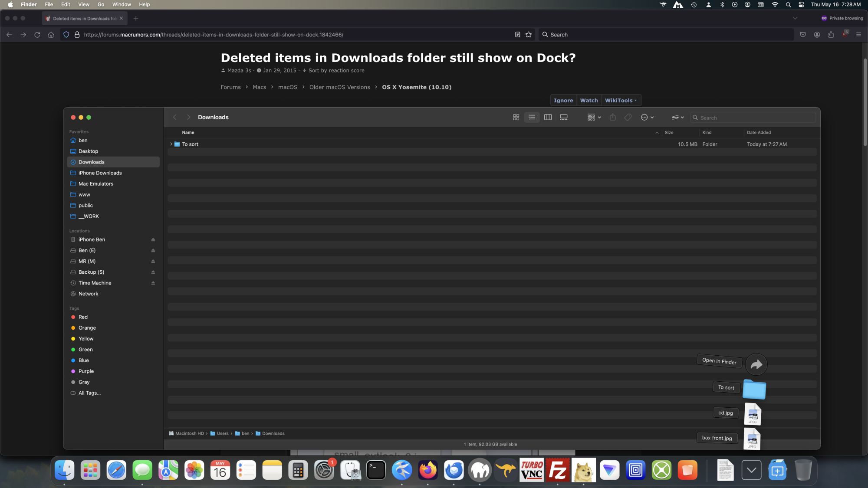Switch Finder to gallery view
Viewport: 868px width, 488px height.
point(564,118)
